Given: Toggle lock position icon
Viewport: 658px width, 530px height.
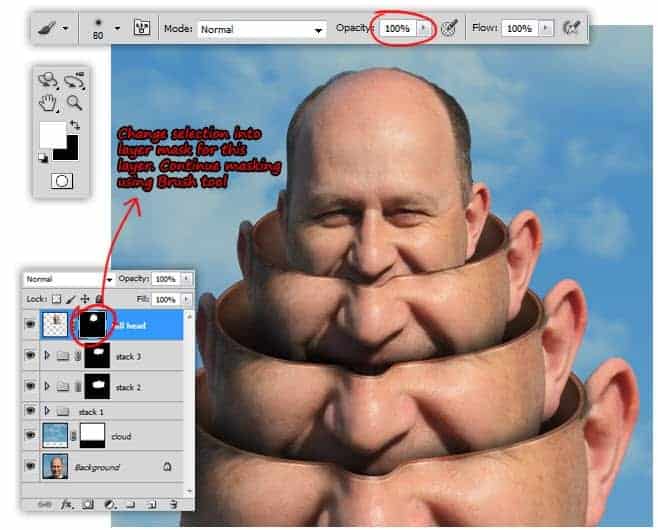Looking at the screenshot, I should [85, 299].
